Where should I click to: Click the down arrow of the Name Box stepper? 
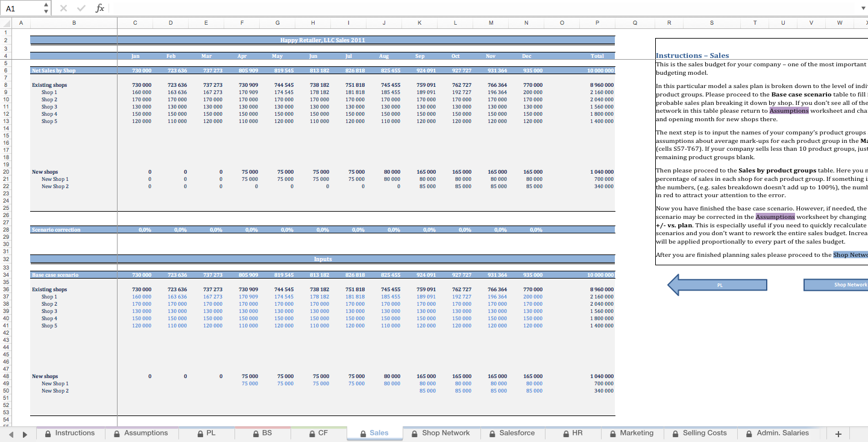[45, 10]
